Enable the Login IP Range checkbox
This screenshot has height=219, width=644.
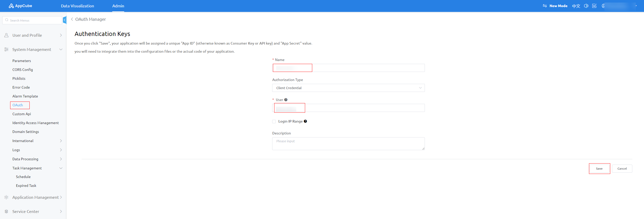274,122
